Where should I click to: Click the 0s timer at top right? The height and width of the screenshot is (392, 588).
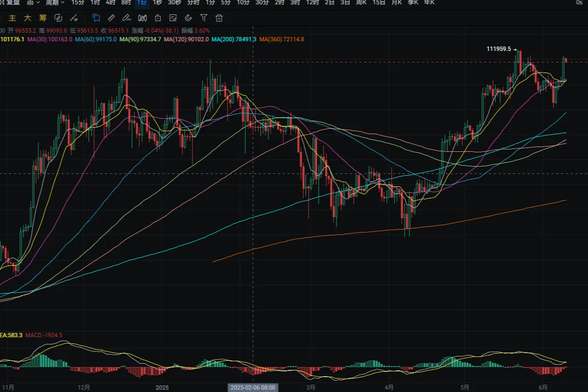click(x=579, y=2)
